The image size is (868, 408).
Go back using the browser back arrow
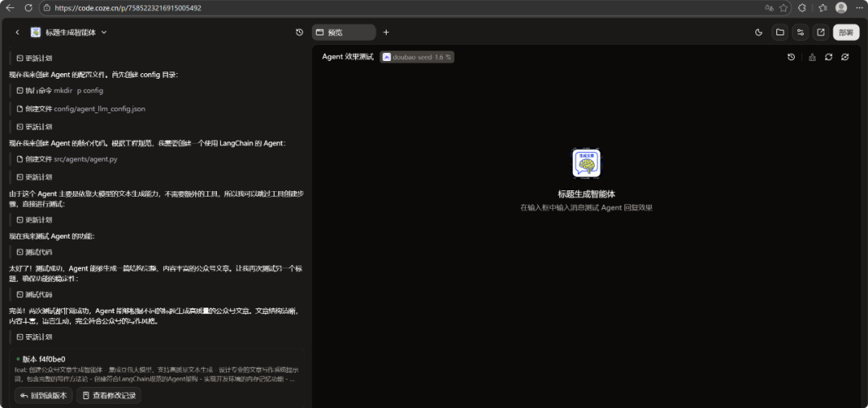(10, 8)
